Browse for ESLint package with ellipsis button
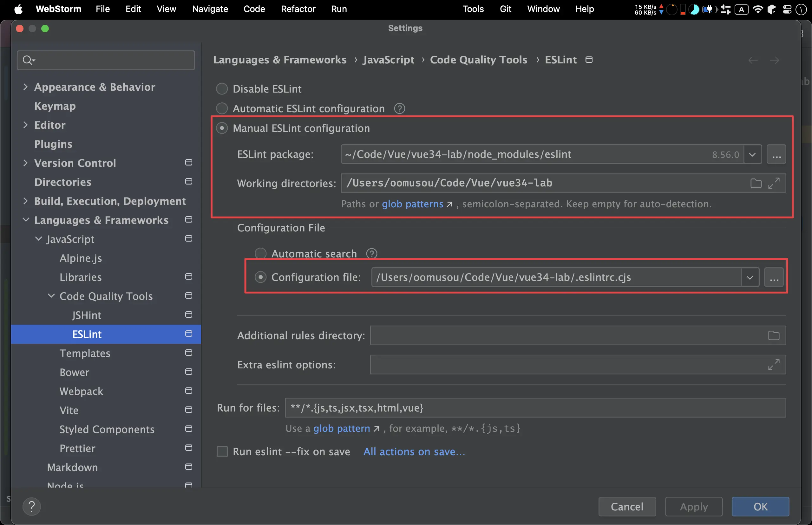Image resolution: width=812 pixels, height=525 pixels. coord(776,154)
